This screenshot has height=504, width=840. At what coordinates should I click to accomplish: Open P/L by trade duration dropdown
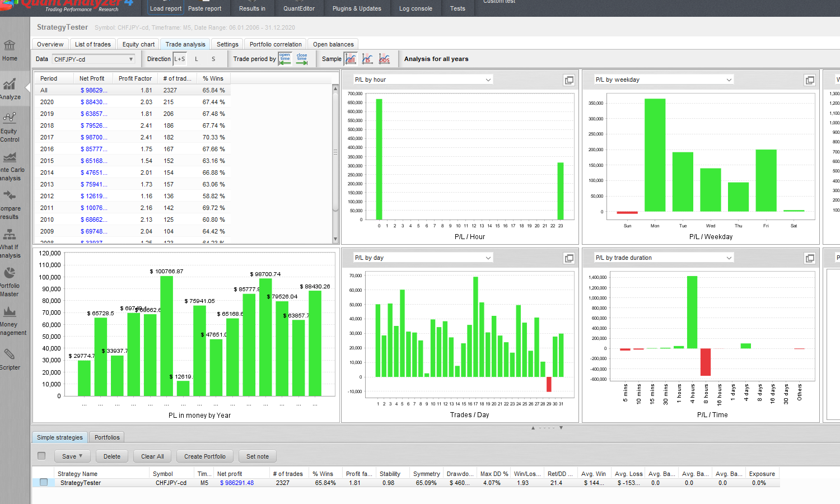click(664, 258)
